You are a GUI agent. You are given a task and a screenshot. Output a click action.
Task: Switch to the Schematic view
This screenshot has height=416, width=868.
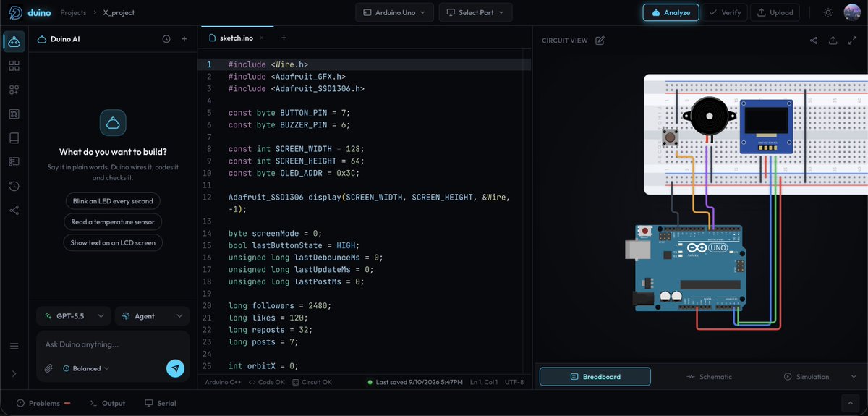[710, 377]
